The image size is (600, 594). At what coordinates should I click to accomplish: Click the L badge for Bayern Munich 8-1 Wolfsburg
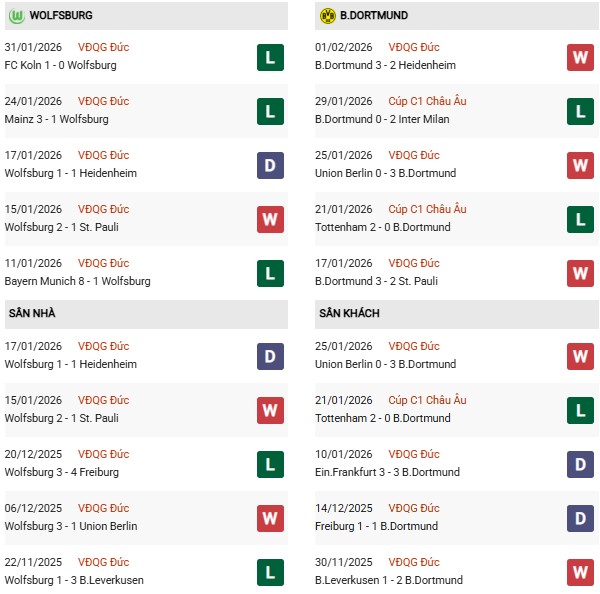pyautogui.click(x=270, y=273)
